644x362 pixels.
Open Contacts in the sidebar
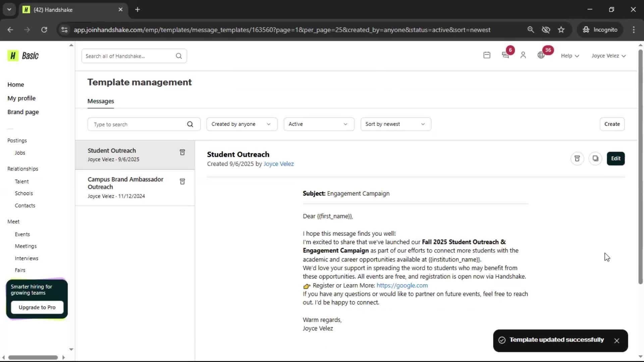tap(25, 205)
